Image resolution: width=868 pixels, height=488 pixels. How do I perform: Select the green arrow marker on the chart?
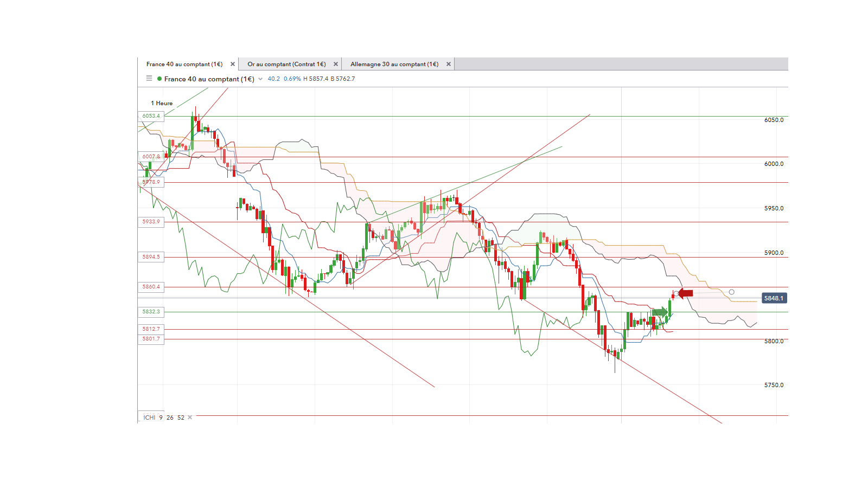tap(660, 312)
